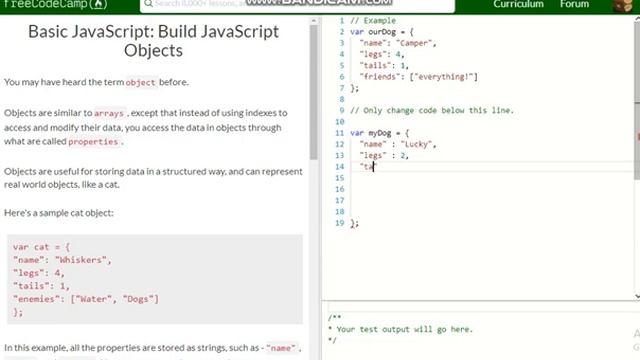Click the "legs": 4 line in editor
640x360 pixels.
[382, 54]
